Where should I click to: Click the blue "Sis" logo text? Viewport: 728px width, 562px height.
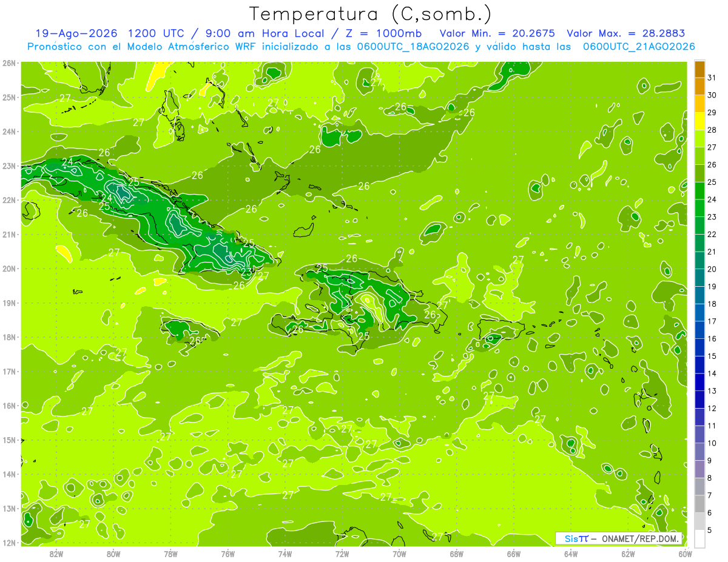[x=571, y=538]
